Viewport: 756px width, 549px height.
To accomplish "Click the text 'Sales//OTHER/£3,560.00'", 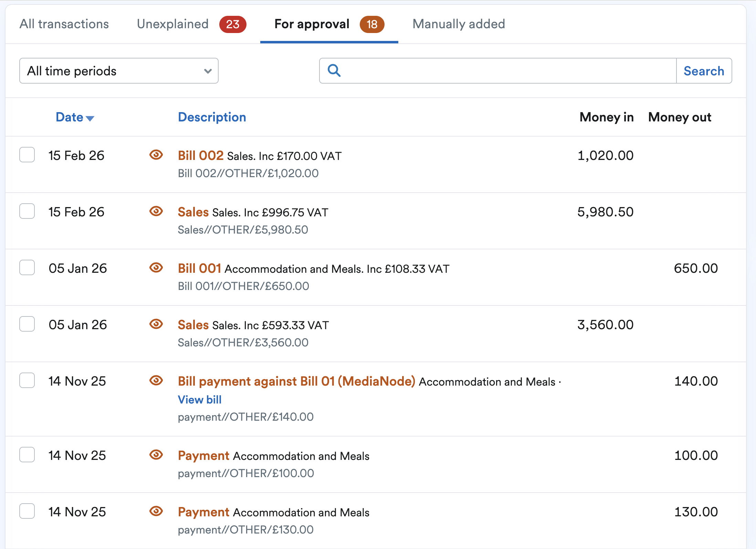I will click(243, 343).
